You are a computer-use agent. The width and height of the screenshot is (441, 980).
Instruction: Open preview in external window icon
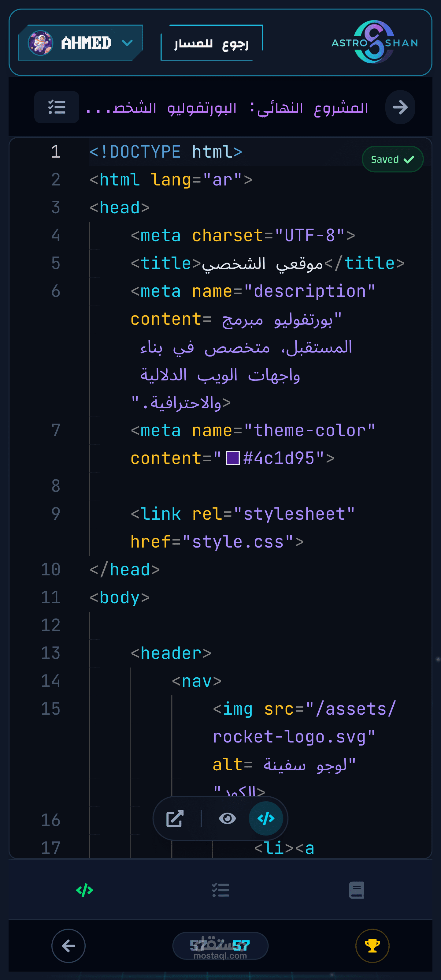click(175, 818)
